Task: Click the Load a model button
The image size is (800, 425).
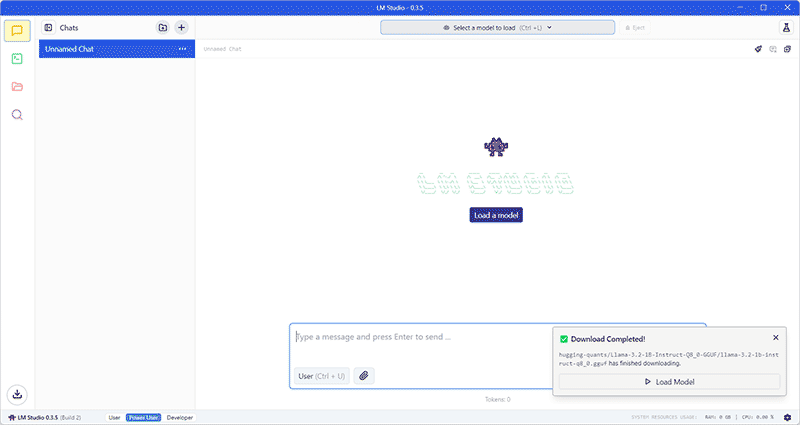Action: click(x=496, y=215)
